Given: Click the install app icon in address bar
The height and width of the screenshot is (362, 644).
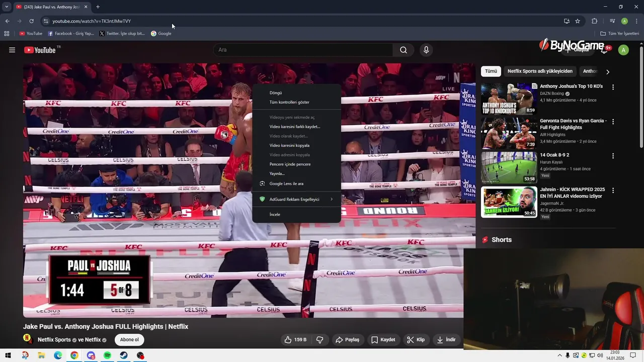Looking at the screenshot, I should pos(567,21).
